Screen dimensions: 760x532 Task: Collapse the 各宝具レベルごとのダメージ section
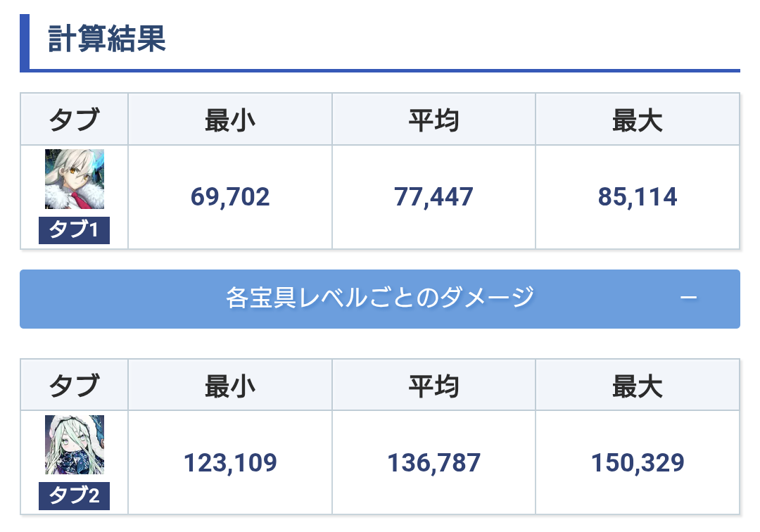coord(380,298)
